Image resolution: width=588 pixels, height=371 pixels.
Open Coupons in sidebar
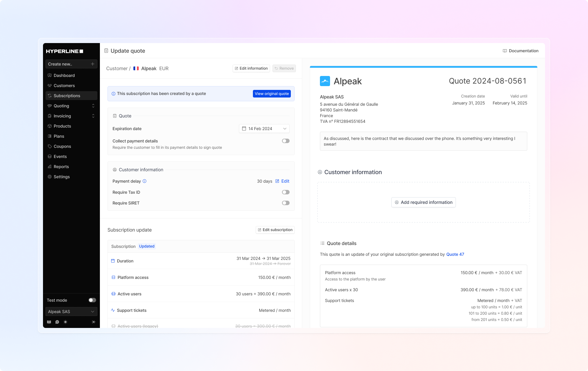pos(71,146)
